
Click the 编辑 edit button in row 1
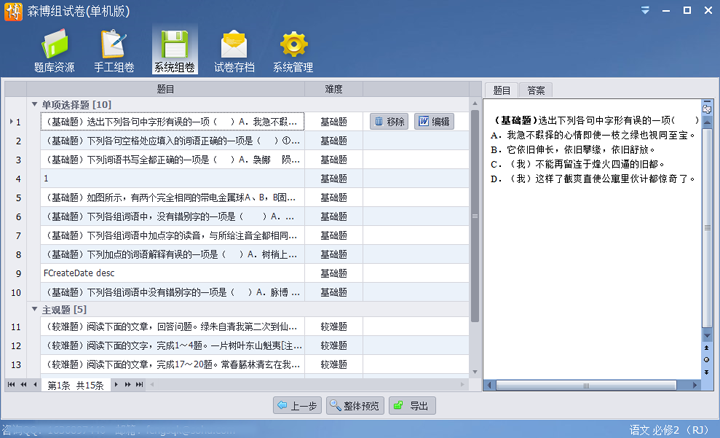click(433, 122)
